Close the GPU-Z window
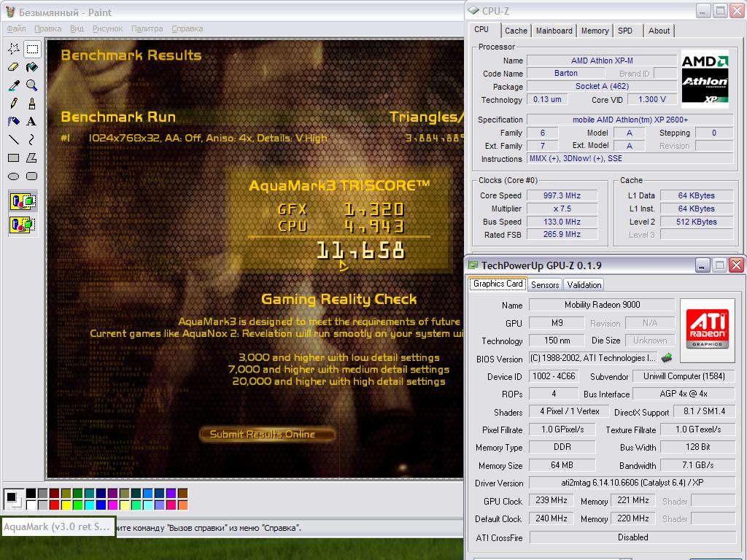The height and width of the screenshot is (560, 747). (x=737, y=265)
